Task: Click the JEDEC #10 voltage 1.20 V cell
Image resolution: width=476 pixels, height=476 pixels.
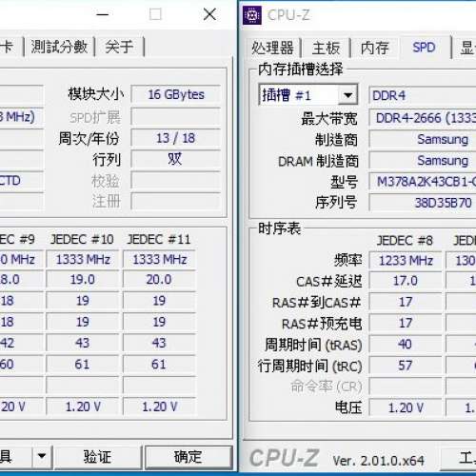Action: click(83, 407)
